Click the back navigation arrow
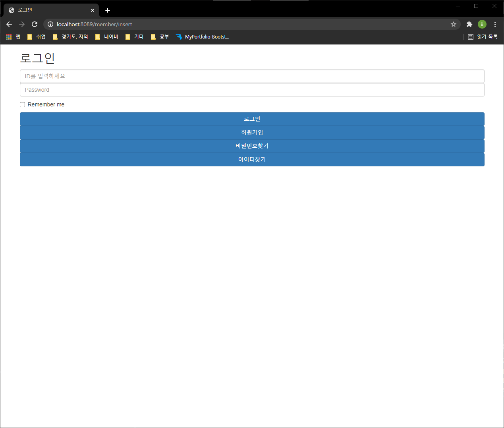 (9, 24)
